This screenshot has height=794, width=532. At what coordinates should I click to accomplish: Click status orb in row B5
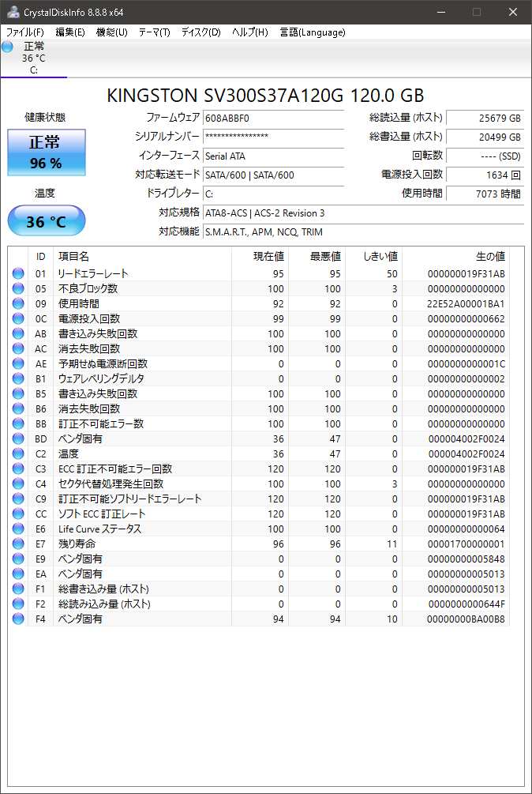point(18,394)
